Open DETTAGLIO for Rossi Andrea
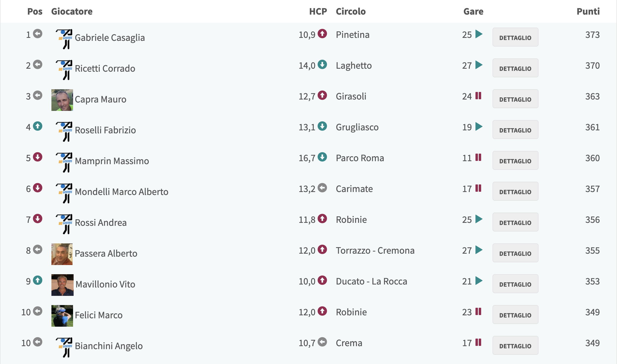This screenshot has height=364, width=617. [x=515, y=222]
